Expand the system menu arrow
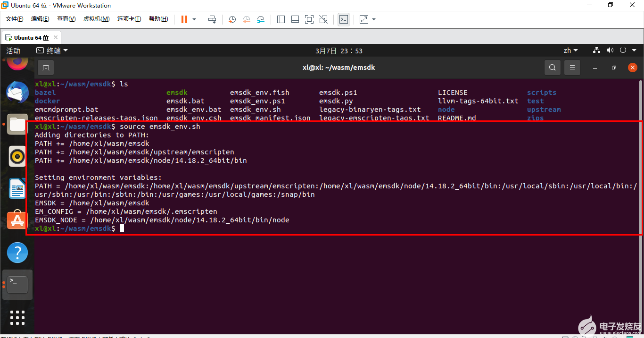 [634, 50]
